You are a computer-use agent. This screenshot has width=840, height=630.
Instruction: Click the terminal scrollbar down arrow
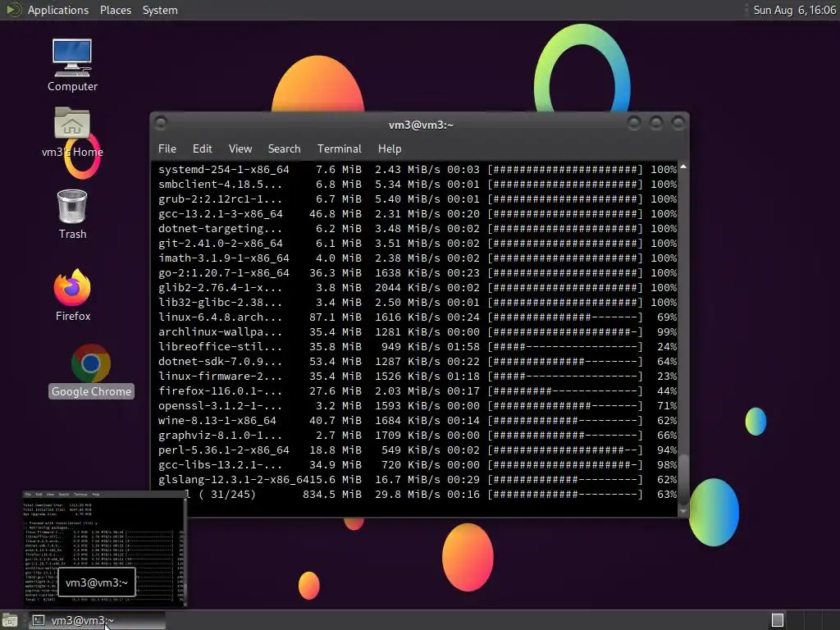(683, 511)
